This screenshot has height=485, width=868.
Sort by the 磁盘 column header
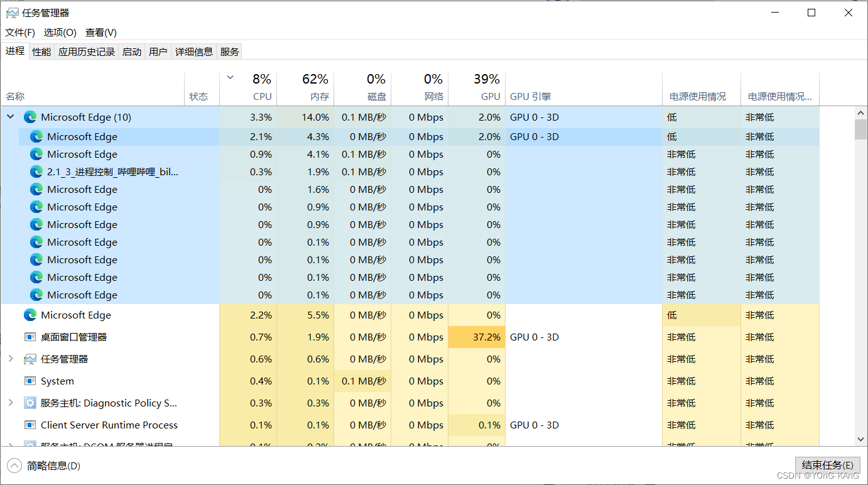click(x=362, y=89)
